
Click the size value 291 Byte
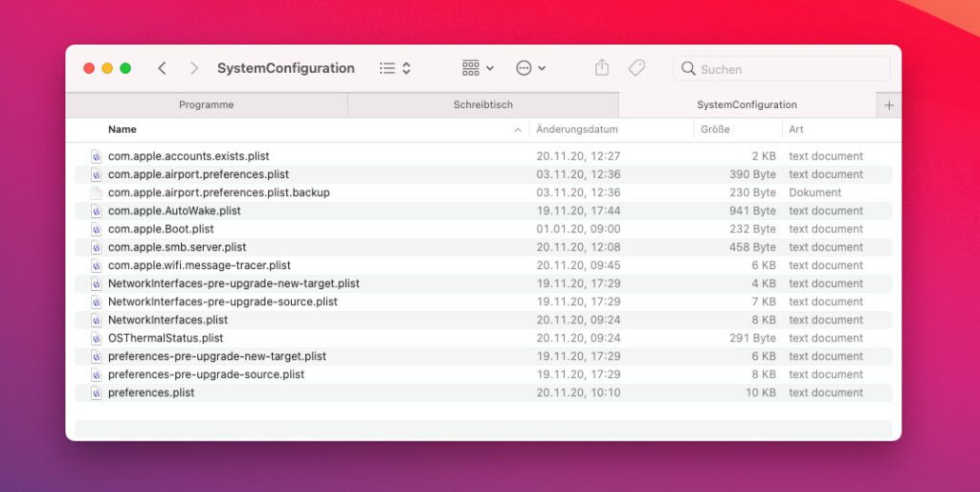(x=752, y=338)
